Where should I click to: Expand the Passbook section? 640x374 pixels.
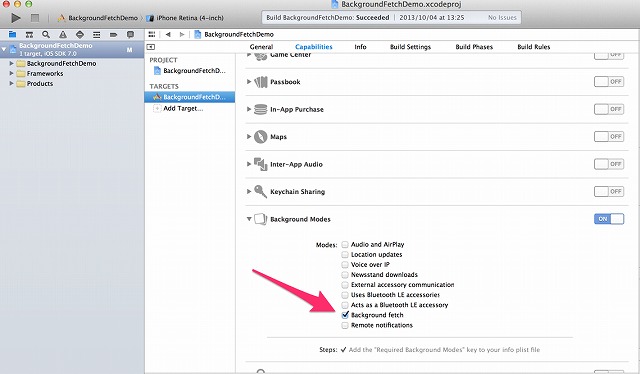[249, 82]
